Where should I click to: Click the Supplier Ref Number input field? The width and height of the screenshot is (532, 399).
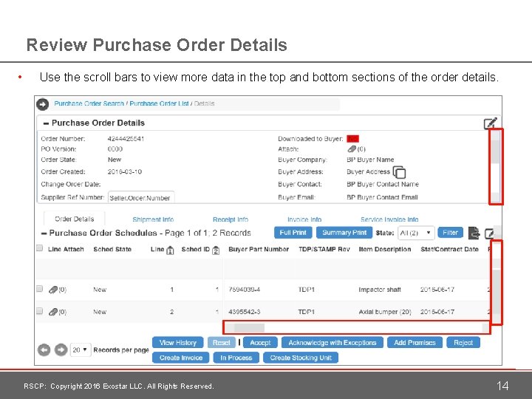pos(141,197)
